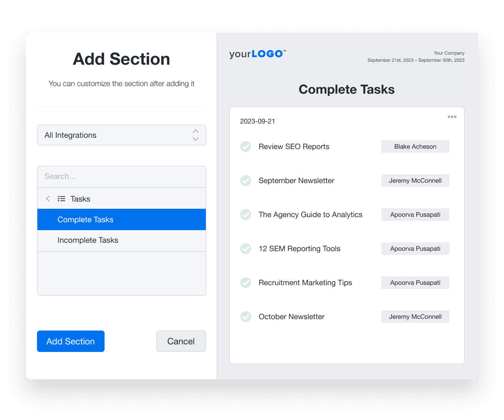This screenshot has height=420, width=504.
Task: Click the green checkmark beside Review SEO Reports
Action: coord(246,146)
